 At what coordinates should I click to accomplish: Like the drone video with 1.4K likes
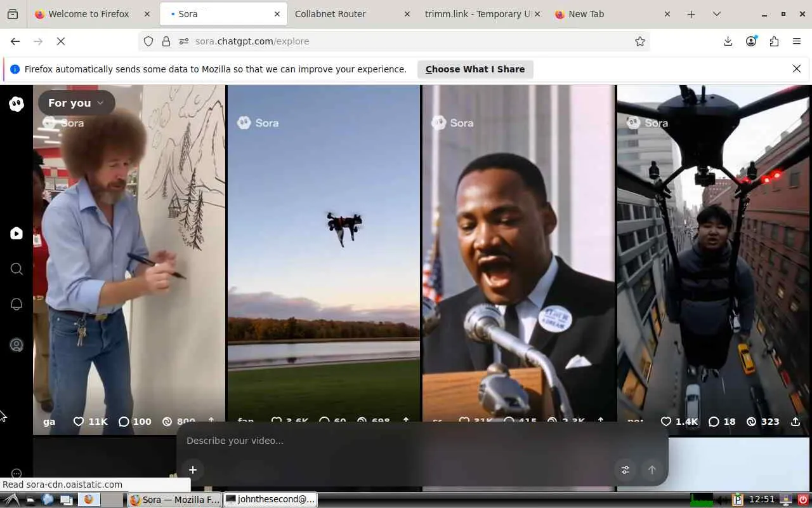[x=679, y=422]
